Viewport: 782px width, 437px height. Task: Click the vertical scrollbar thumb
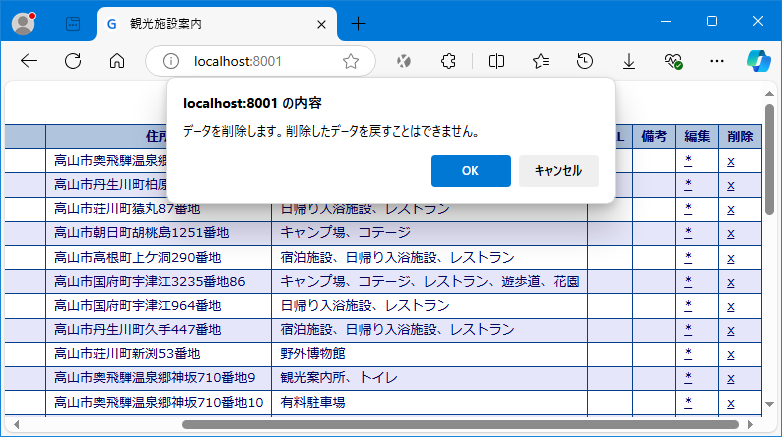(769, 160)
